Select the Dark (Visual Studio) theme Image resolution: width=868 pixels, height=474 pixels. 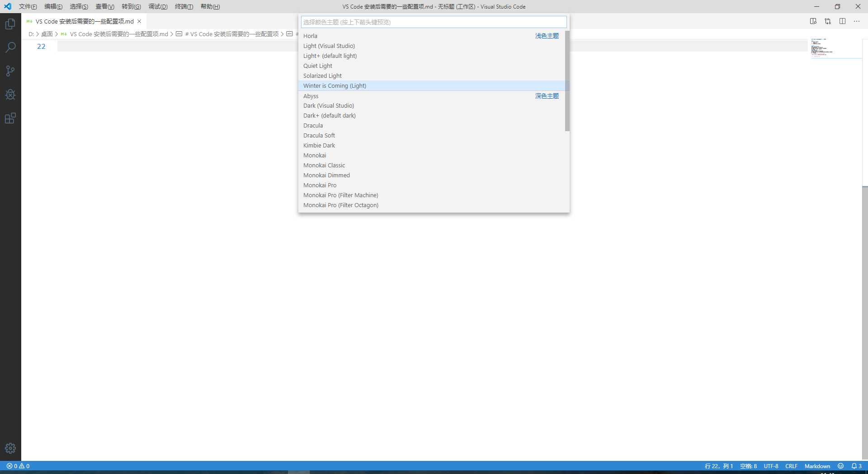pos(432,105)
